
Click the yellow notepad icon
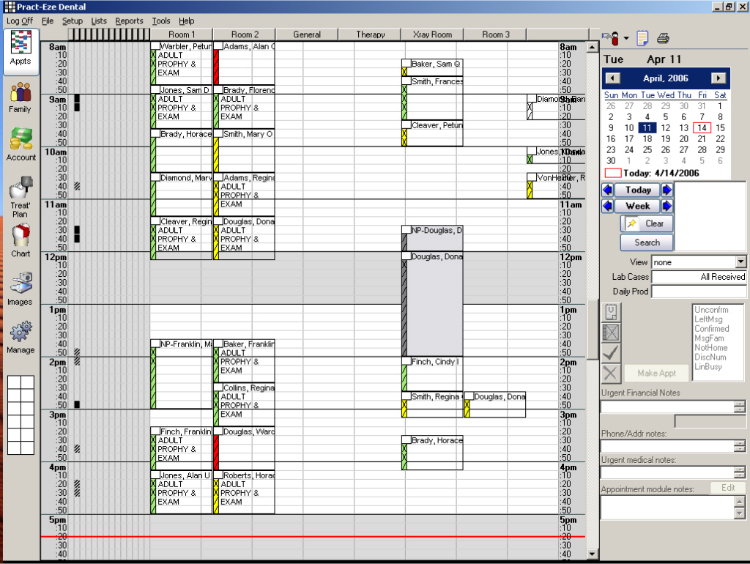click(642, 38)
